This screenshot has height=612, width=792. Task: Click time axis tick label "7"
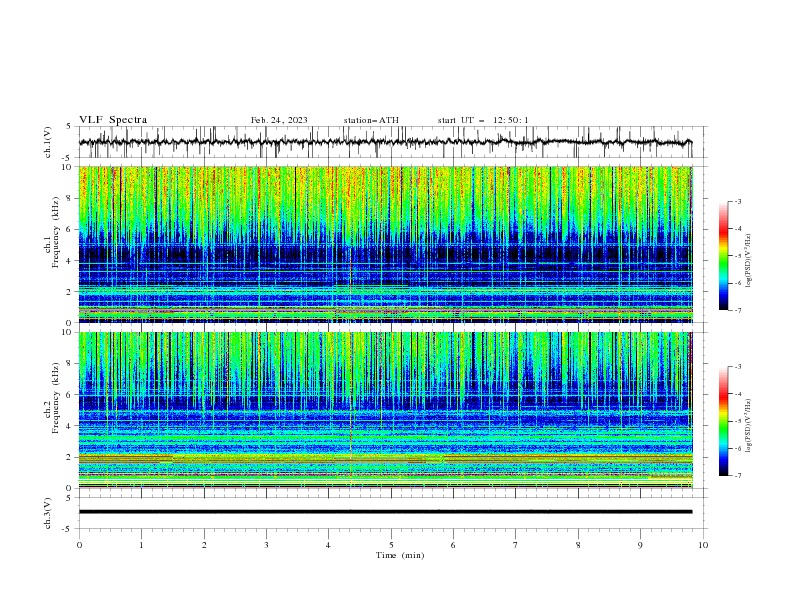[x=516, y=545]
